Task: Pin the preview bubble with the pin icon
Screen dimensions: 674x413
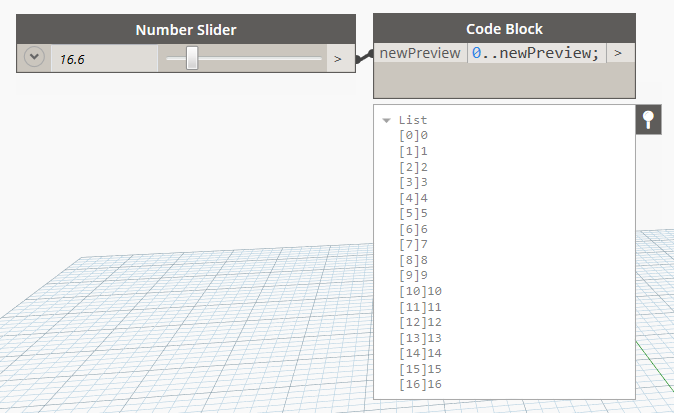Action: 648,119
